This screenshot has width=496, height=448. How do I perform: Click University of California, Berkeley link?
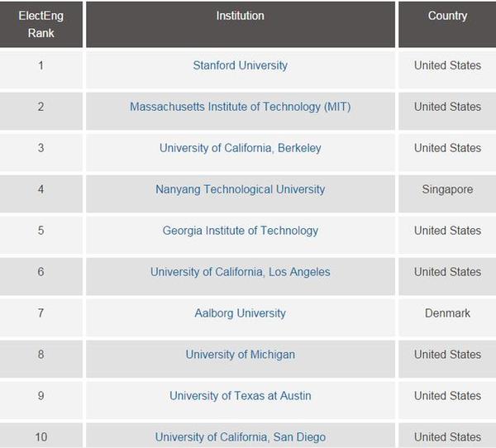pos(240,148)
